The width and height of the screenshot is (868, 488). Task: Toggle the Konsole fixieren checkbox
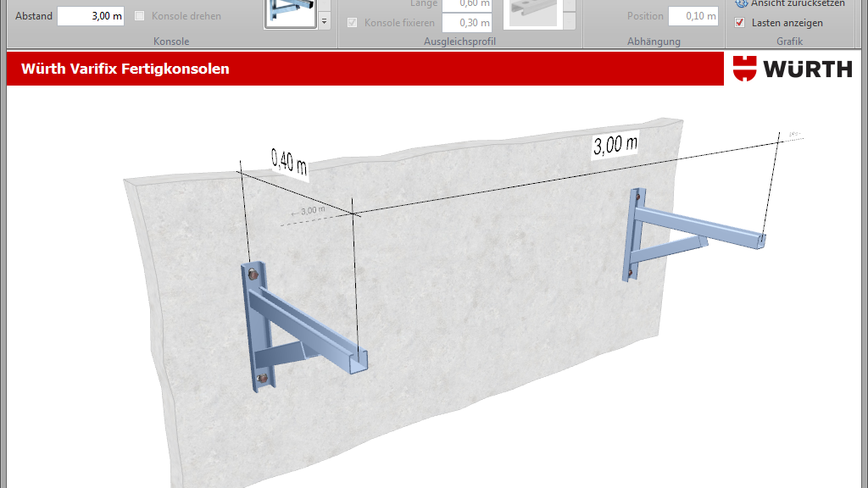click(x=352, y=23)
